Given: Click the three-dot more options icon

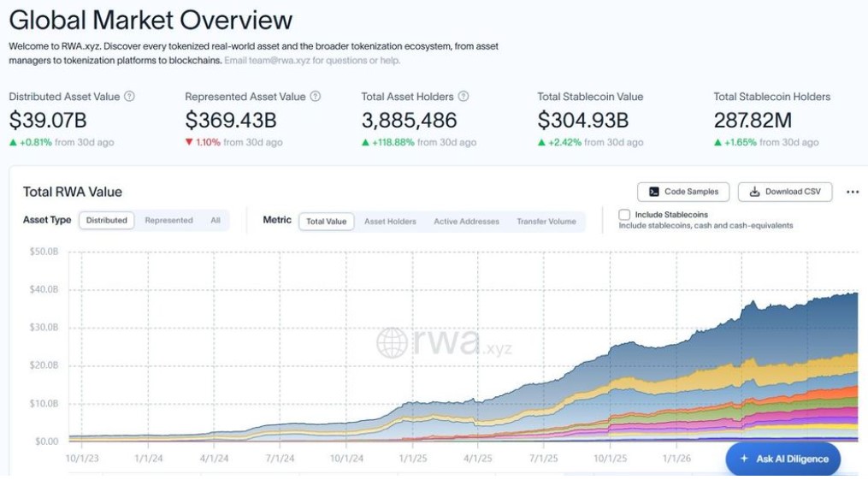Looking at the screenshot, I should point(853,193).
